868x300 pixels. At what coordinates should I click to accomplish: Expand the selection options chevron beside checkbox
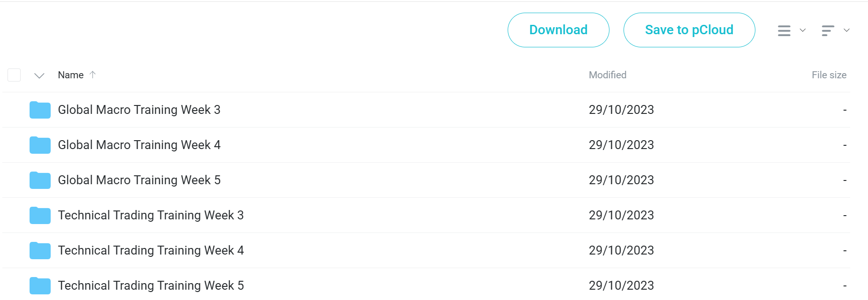(x=39, y=75)
